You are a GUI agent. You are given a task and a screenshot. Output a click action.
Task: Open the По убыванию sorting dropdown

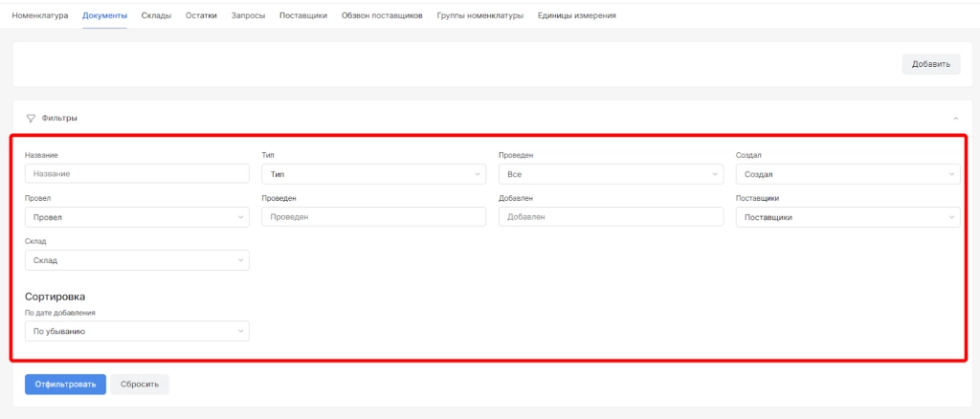[137, 331]
